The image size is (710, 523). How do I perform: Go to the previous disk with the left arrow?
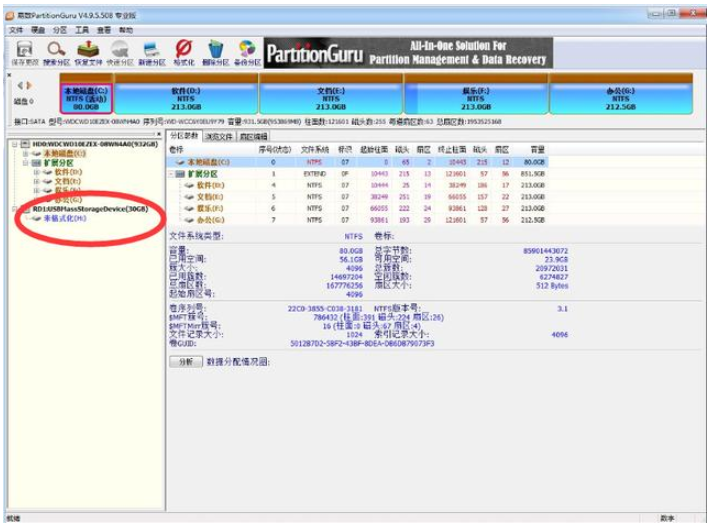[x=20, y=85]
